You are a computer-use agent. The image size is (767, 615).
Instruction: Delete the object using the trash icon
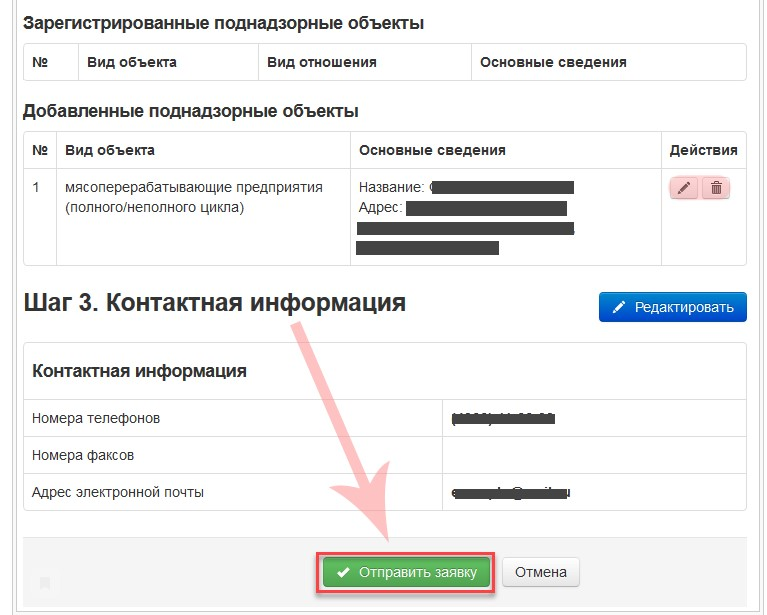pyautogui.click(x=716, y=188)
